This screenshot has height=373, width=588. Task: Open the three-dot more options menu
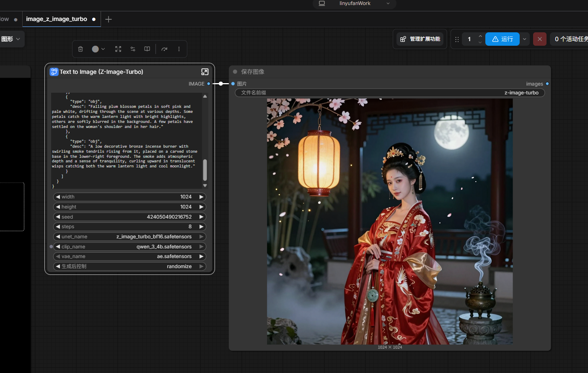(x=179, y=49)
